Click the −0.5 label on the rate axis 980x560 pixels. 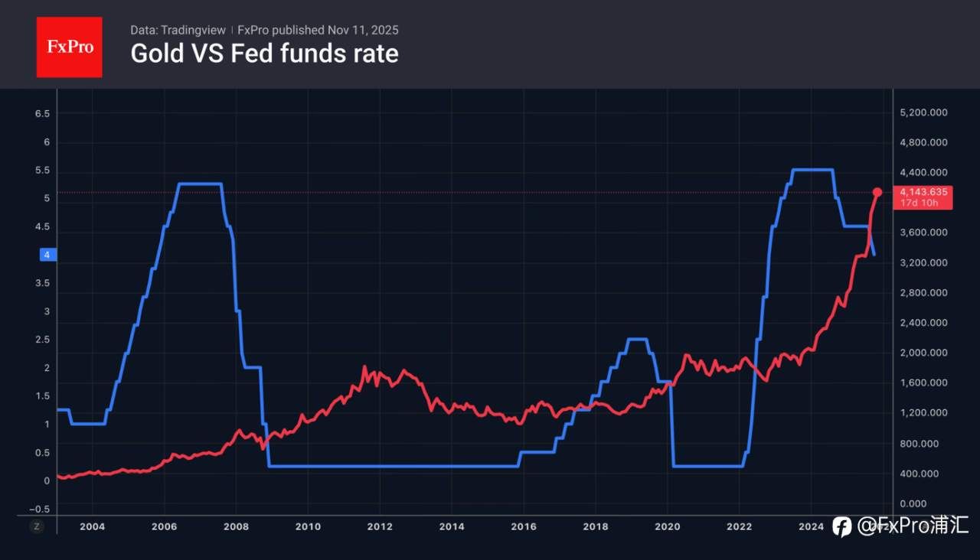[x=41, y=510]
